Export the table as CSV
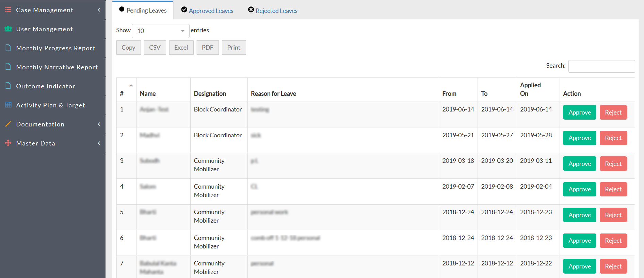644x278 pixels. pyautogui.click(x=155, y=48)
